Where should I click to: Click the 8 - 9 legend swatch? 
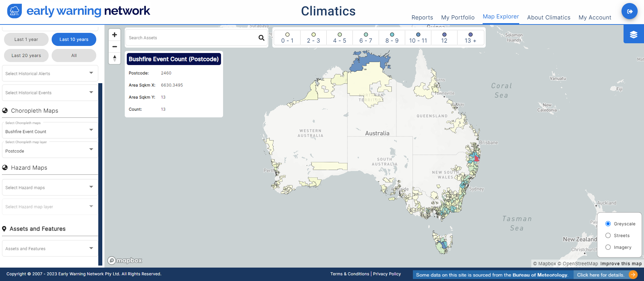pyautogui.click(x=392, y=35)
